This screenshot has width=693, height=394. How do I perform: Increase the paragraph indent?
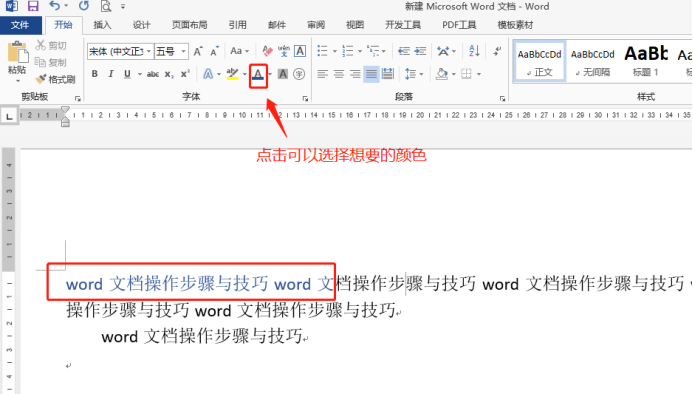point(420,51)
